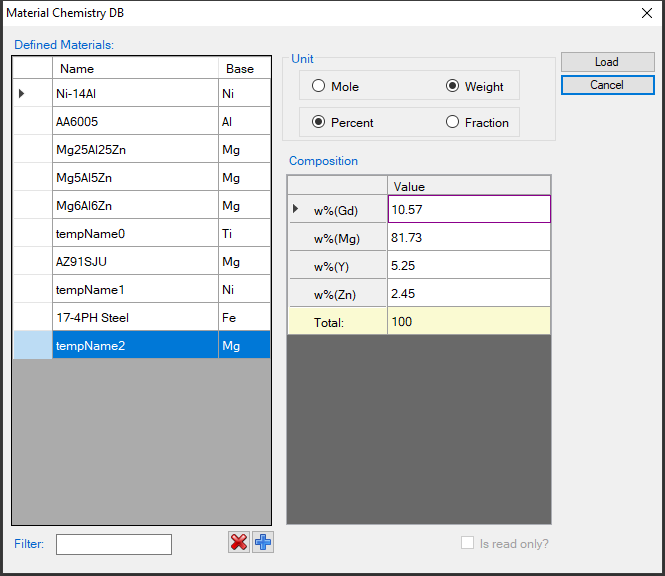Choose the Percent radio option
The height and width of the screenshot is (576, 665).
(x=319, y=122)
